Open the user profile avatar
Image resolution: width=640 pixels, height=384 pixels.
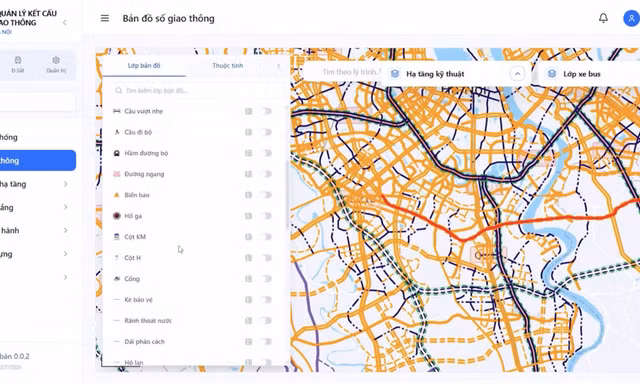point(631,18)
